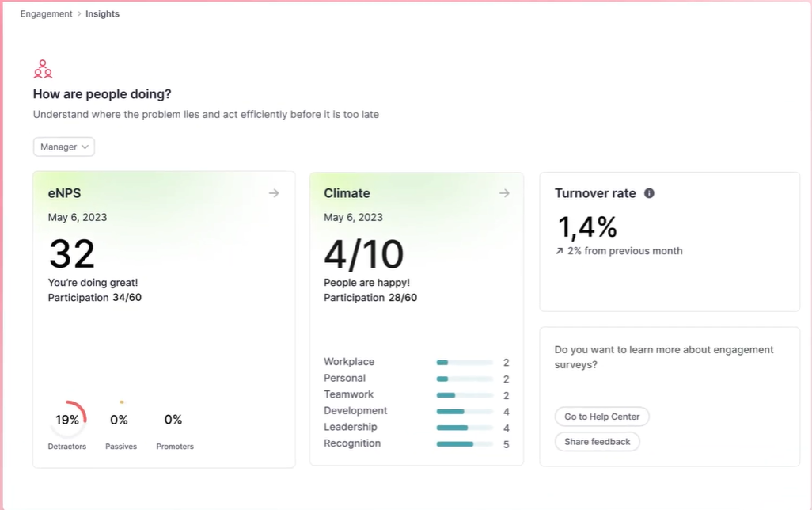The width and height of the screenshot is (812, 510).
Task: Click the turnover trend arrow icon
Action: (560, 251)
